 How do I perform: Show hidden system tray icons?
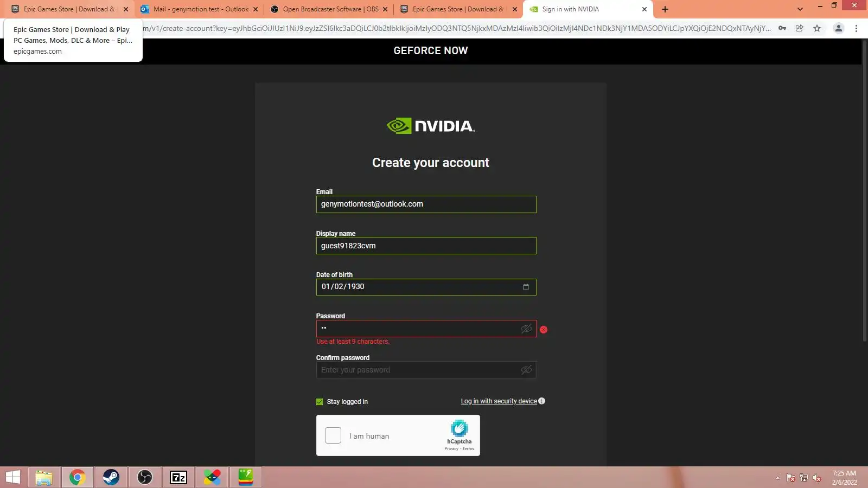(x=777, y=478)
